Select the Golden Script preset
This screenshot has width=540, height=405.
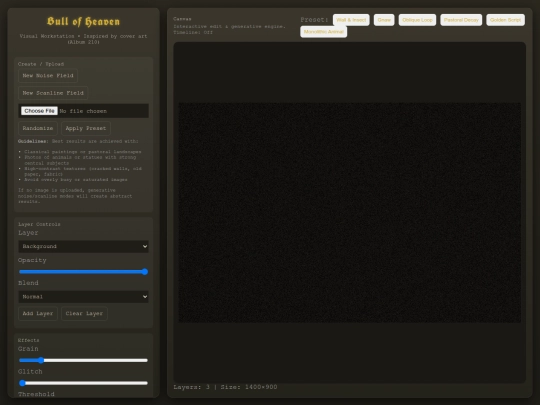coord(506,20)
